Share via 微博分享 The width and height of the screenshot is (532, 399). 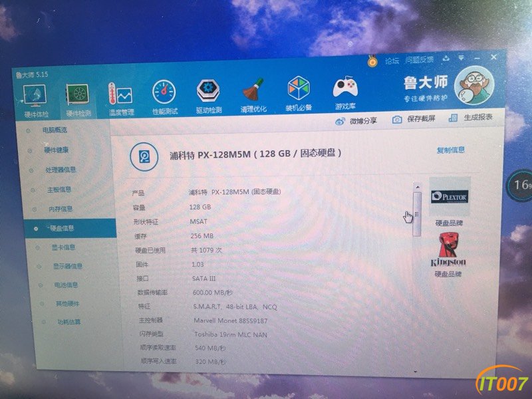point(356,121)
